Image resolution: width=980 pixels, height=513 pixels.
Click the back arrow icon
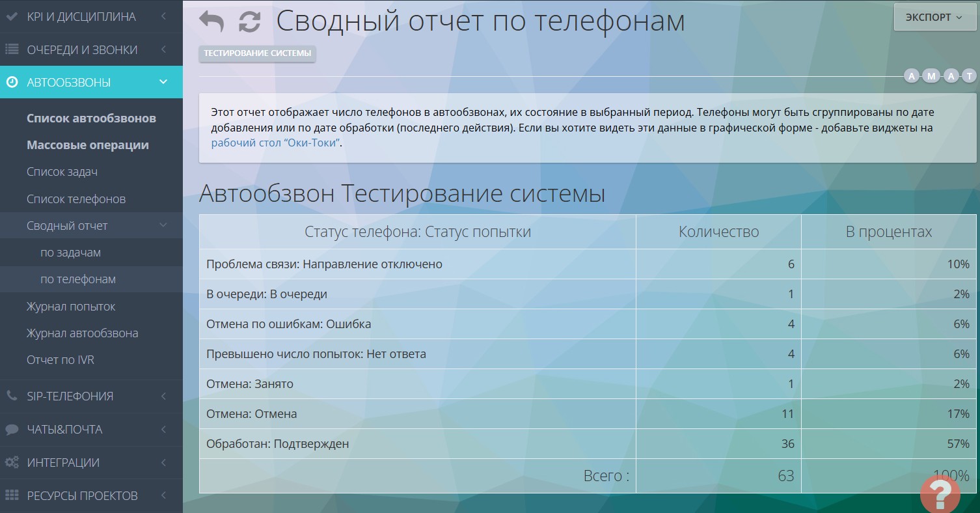coord(211,21)
